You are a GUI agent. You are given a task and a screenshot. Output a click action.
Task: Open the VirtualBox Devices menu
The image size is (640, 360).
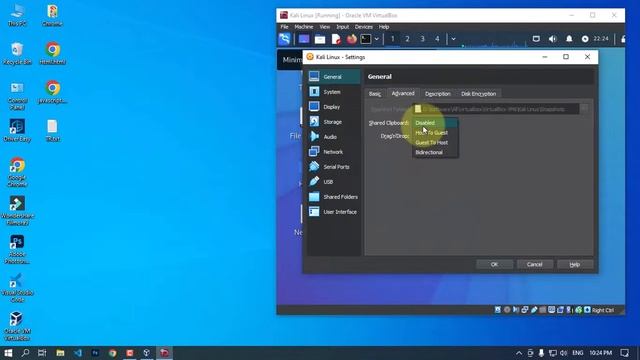[364, 27]
